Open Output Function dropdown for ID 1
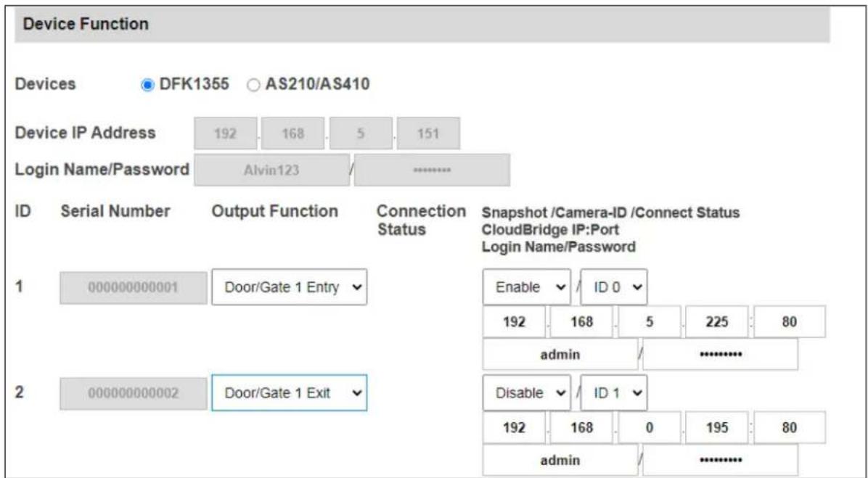 289,287
